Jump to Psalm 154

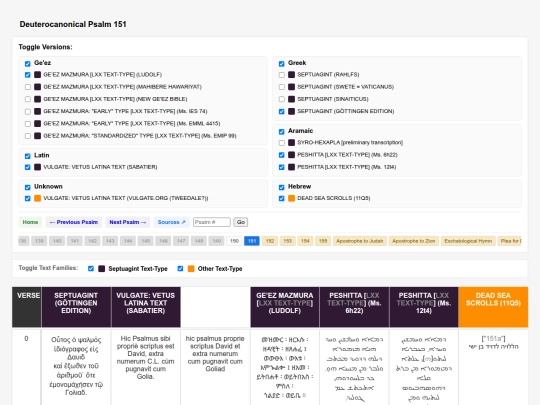click(x=305, y=241)
